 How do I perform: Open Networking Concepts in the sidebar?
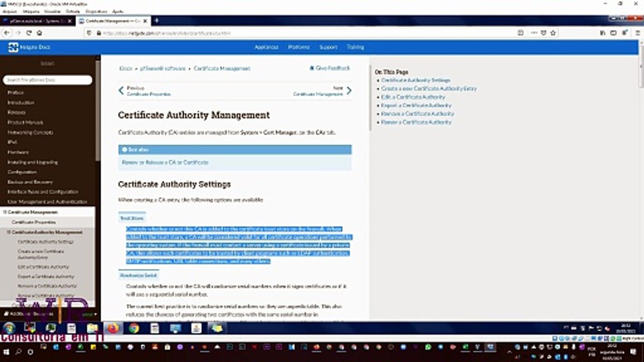(x=30, y=132)
